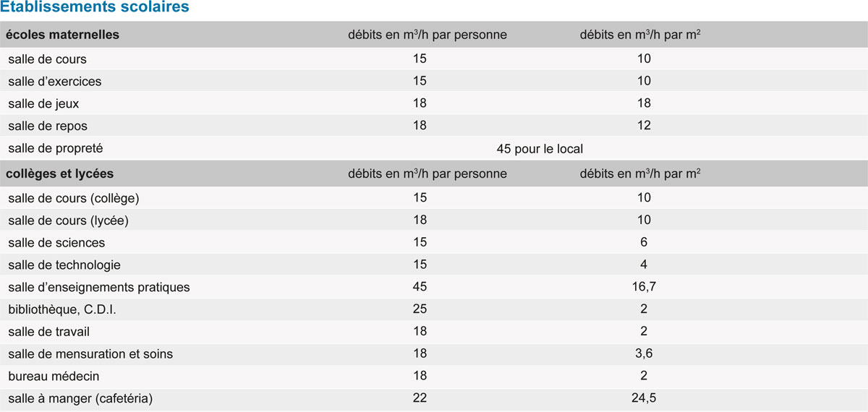Click the 'salle de technologie' label

(x=64, y=265)
